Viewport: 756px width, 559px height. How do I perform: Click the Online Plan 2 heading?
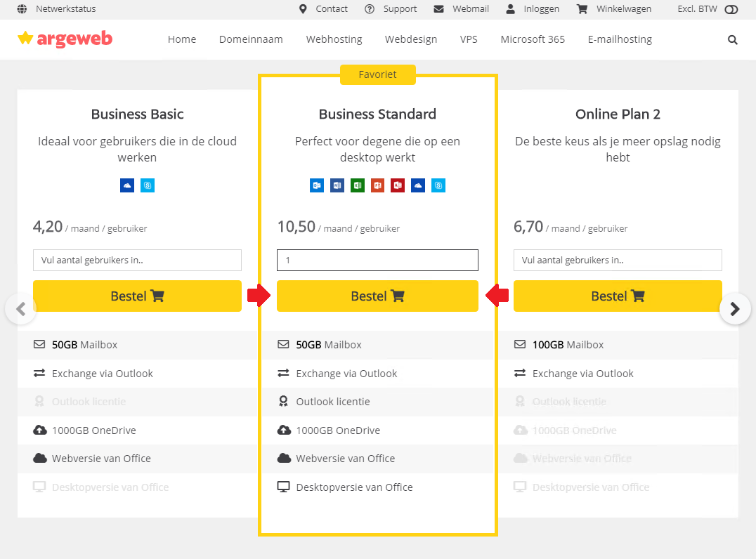[618, 114]
